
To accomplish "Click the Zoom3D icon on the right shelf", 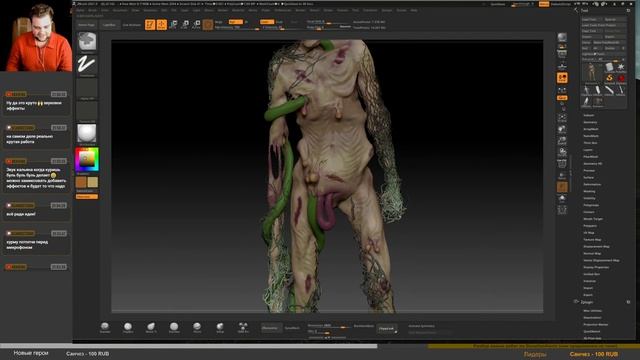I will coord(562,141).
